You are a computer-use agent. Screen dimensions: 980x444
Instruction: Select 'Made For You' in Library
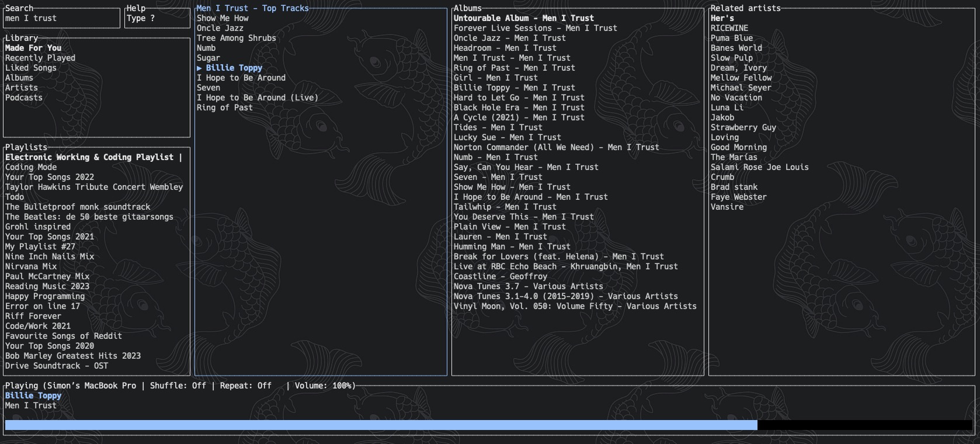(33, 48)
